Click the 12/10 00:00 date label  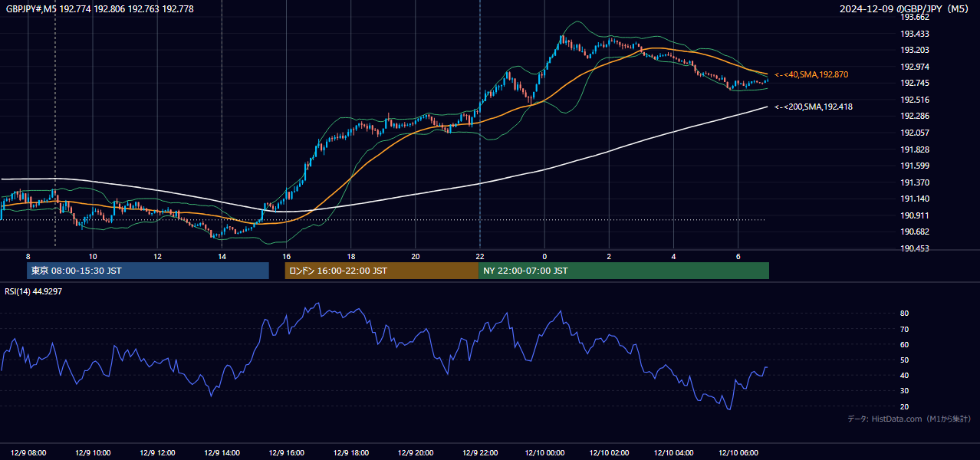tap(544, 452)
